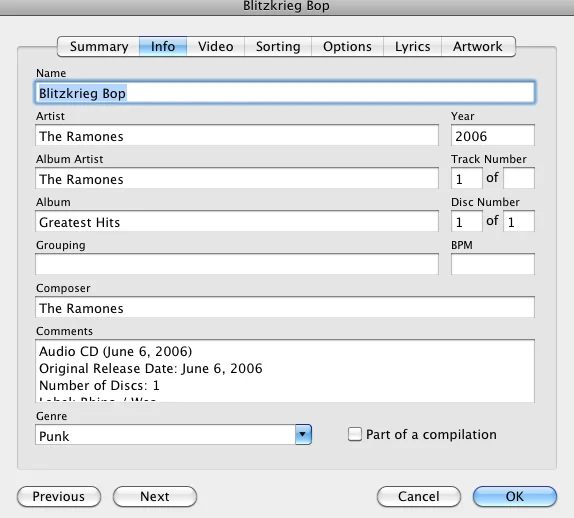
Task: Show the Lyrics tab
Action: 413,46
